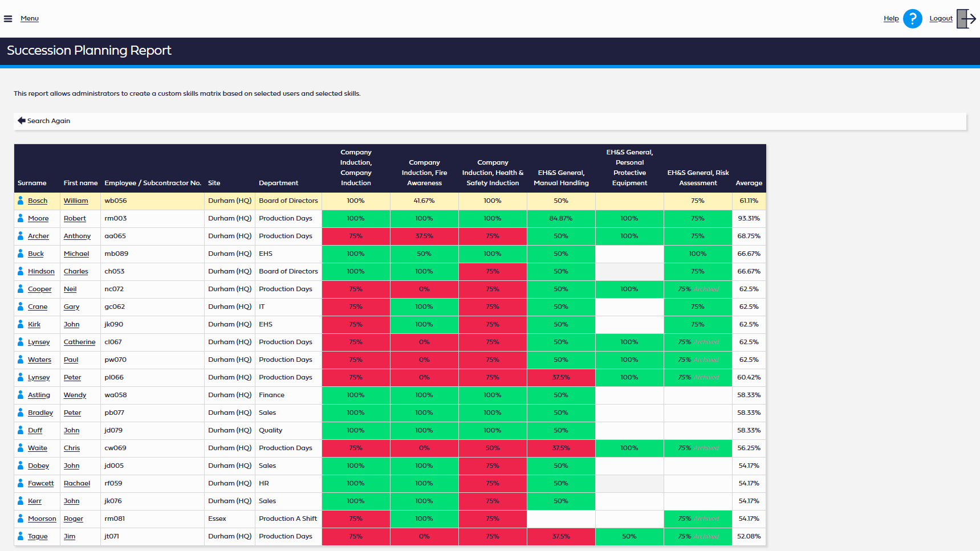This screenshot has height=551, width=980.
Task: Click the Search Again link
Action: [x=48, y=121]
